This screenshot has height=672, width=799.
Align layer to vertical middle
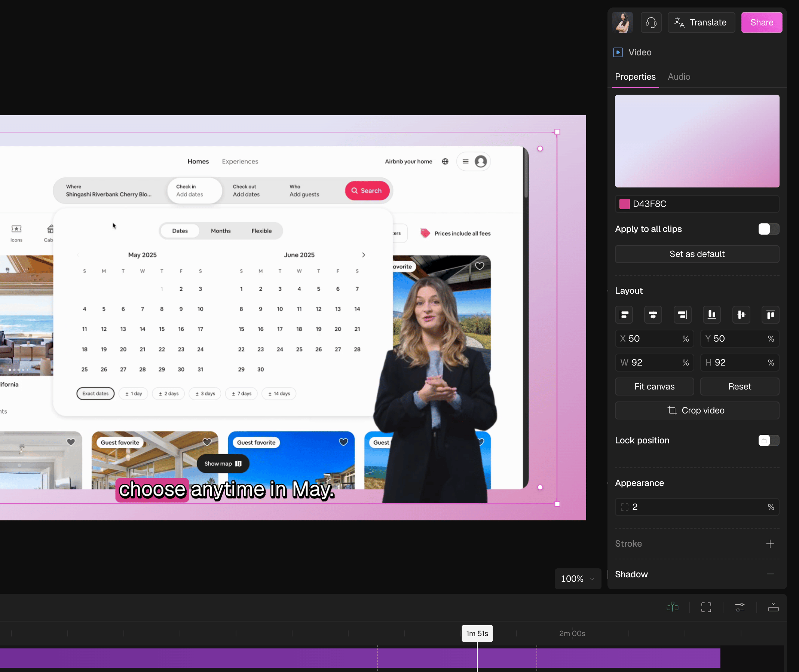tap(741, 315)
